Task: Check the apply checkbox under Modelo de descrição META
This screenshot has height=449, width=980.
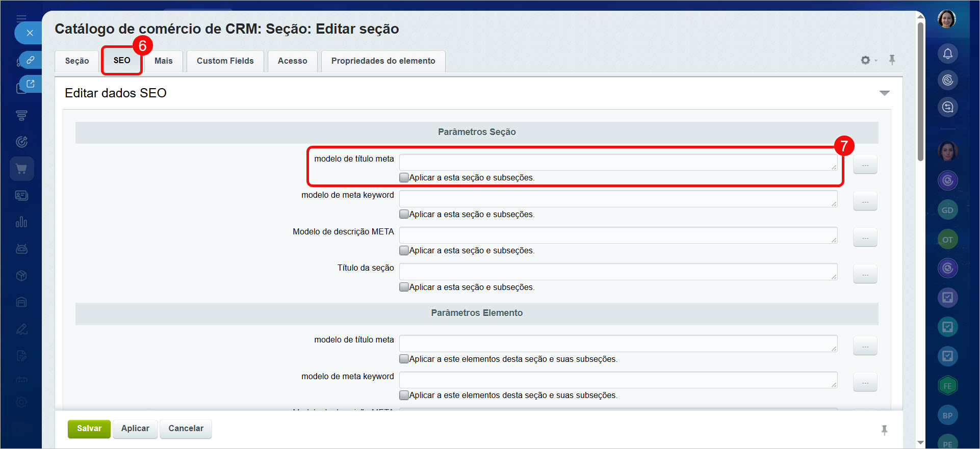Action: coord(404,250)
